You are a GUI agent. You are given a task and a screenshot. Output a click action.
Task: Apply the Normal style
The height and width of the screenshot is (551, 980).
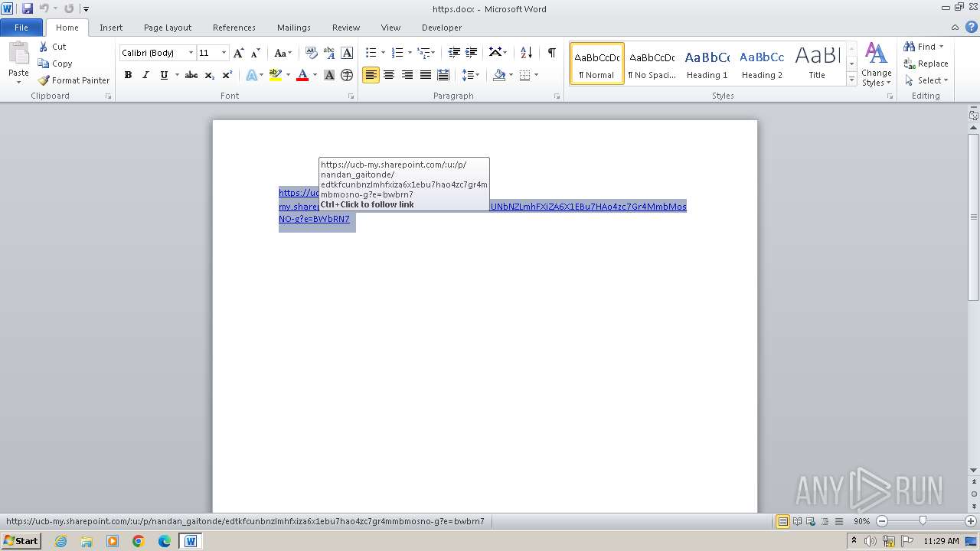597,64
